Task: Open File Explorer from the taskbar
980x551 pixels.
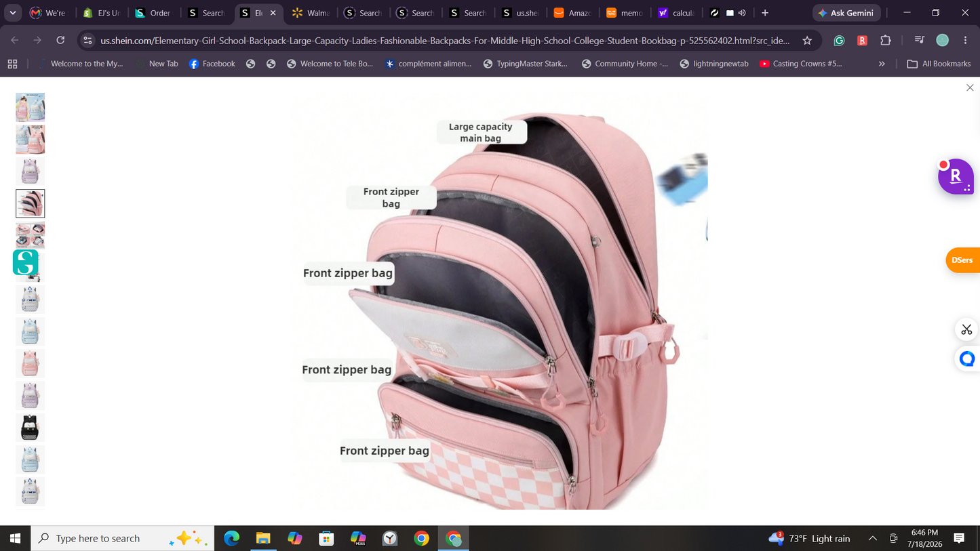Action: [x=263, y=538]
